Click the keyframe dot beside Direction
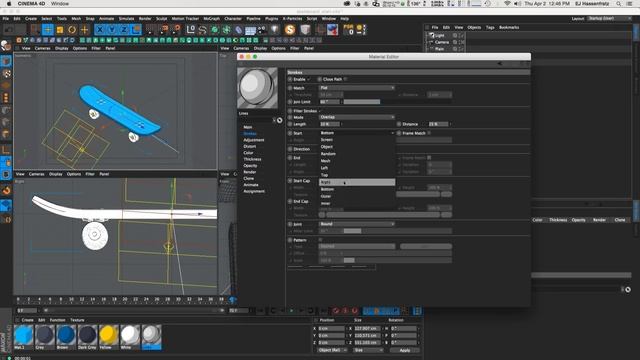This screenshot has width=640, height=360. coord(290,149)
